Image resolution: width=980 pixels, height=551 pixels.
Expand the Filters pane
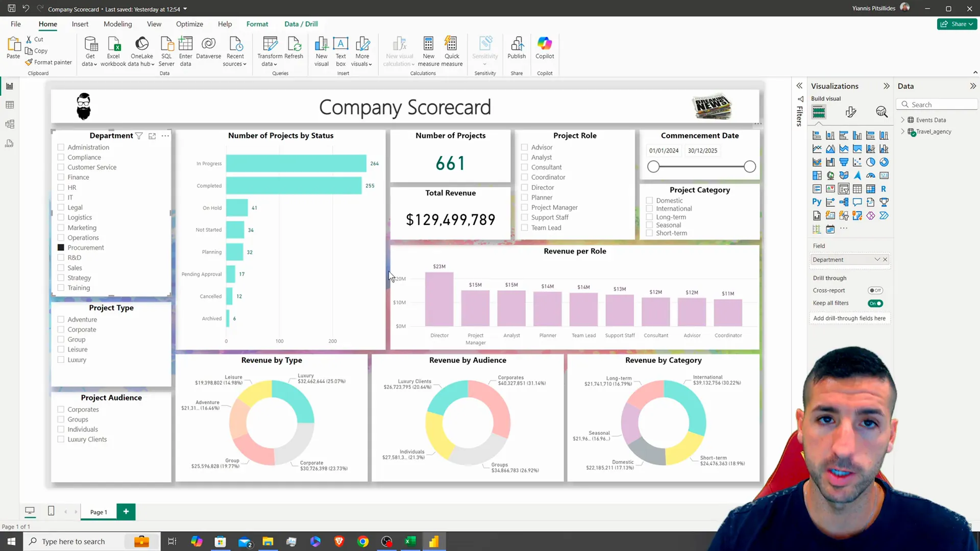799,86
